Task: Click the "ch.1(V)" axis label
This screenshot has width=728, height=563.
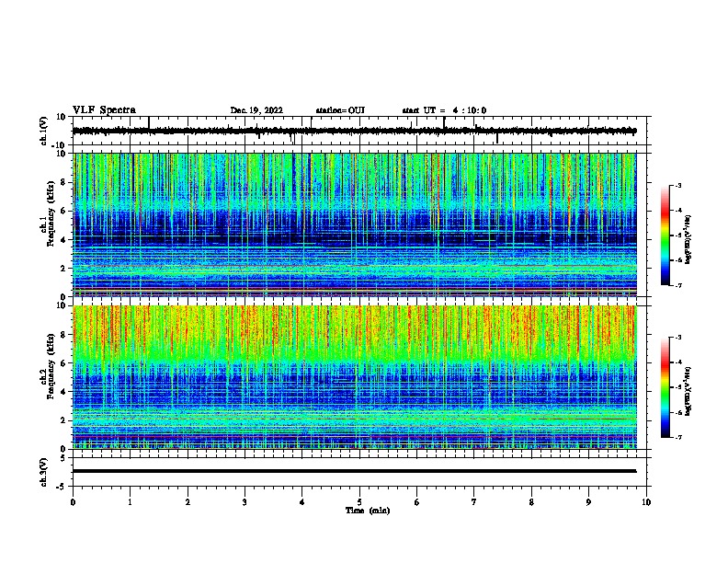Action: pos(44,131)
